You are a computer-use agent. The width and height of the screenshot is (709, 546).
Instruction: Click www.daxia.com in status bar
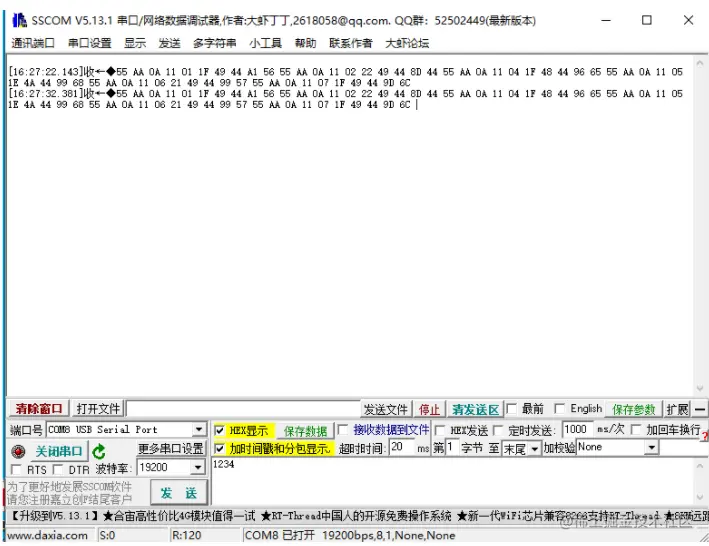[47, 536]
